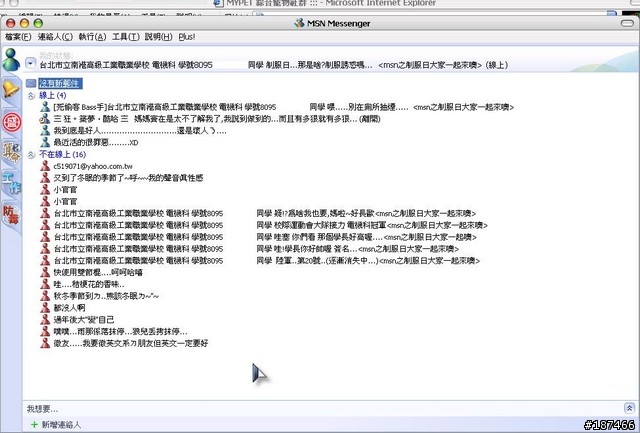This screenshot has width=640, height=433.
Task: Click 新增連絡人 to add a contact
Action: tap(61, 425)
